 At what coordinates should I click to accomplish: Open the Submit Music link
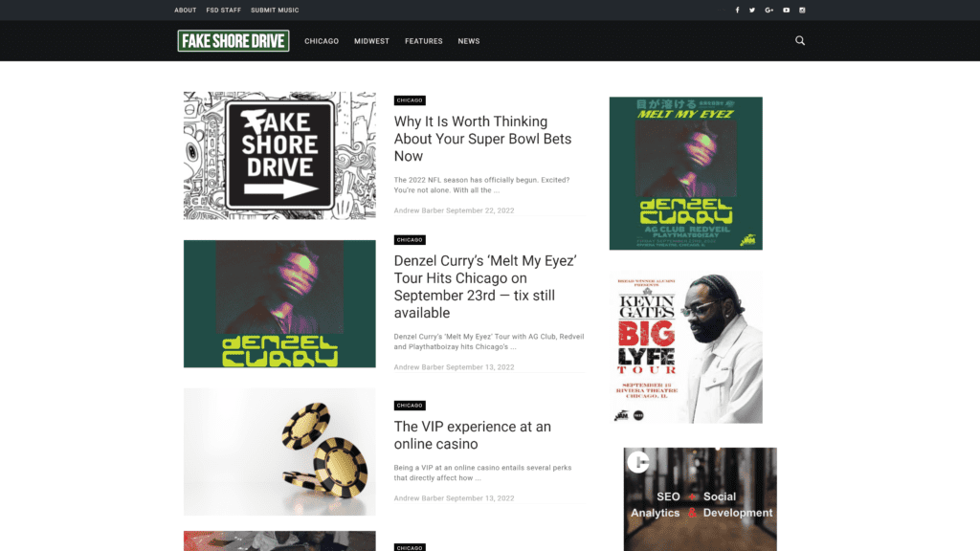275,10
